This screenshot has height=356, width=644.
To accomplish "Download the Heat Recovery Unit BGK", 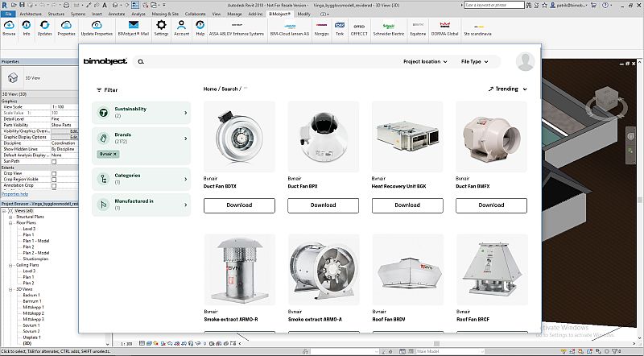I will click(407, 205).
